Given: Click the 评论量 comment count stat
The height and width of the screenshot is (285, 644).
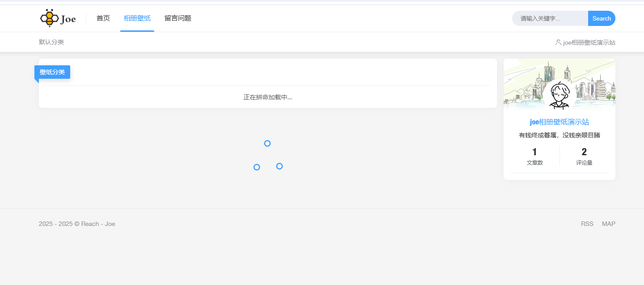Looking at the screenshot, I should (584, 157).
